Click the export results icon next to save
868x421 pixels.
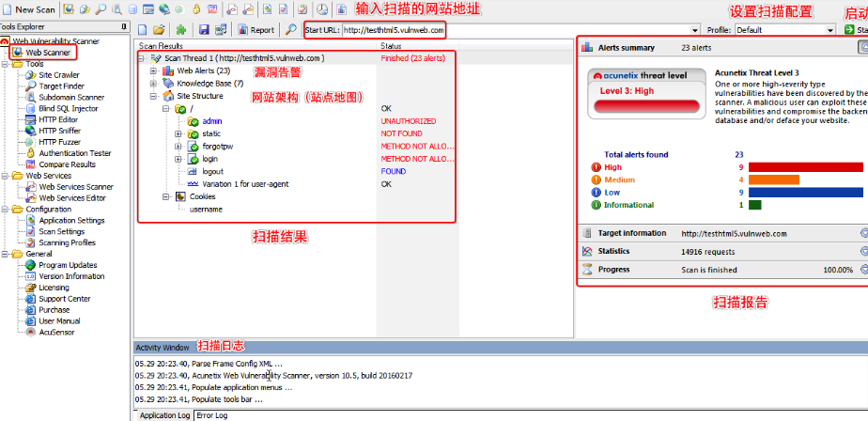[221, 30]
